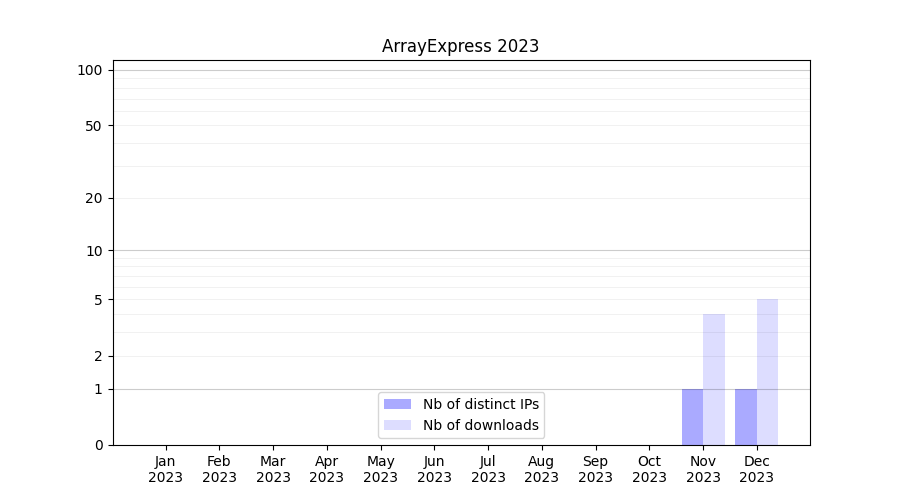Select the 'Nb of distinct IPs' legend text
Image resolution: width=900 pixels, height=500 pixels.
point(480,404)
